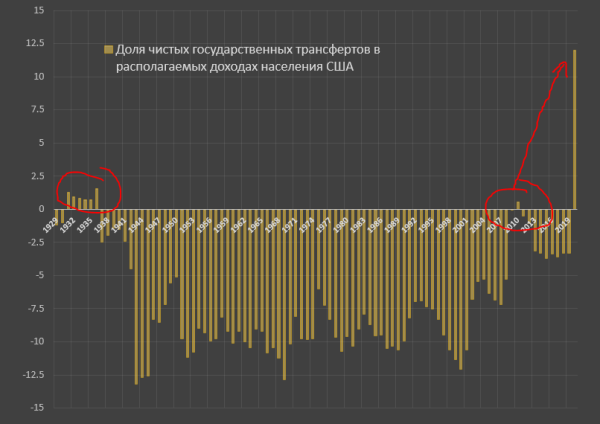Click the 1929 x-axis year label
This screenshot has width=600, height=424.
click(50, 225)
